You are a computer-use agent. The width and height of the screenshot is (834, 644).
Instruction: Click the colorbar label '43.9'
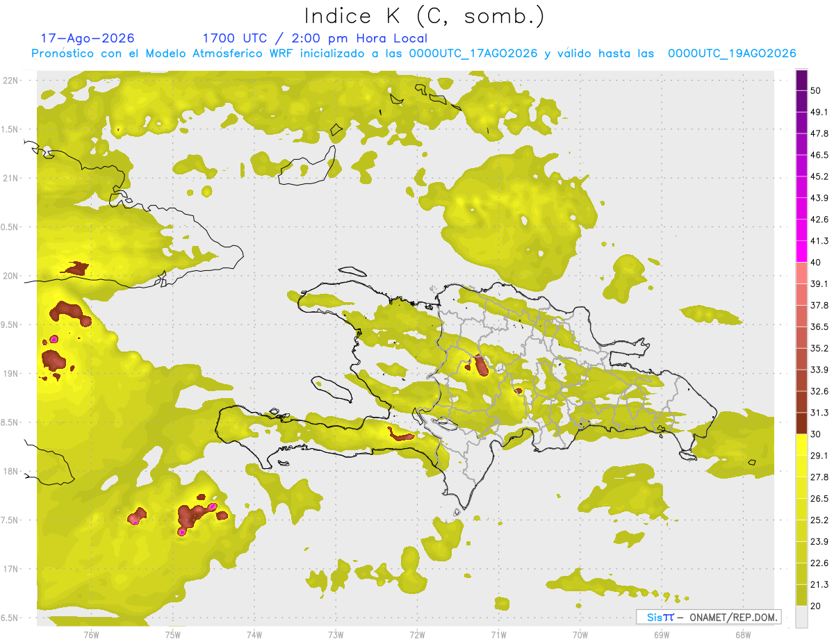[x=819, y=198]
